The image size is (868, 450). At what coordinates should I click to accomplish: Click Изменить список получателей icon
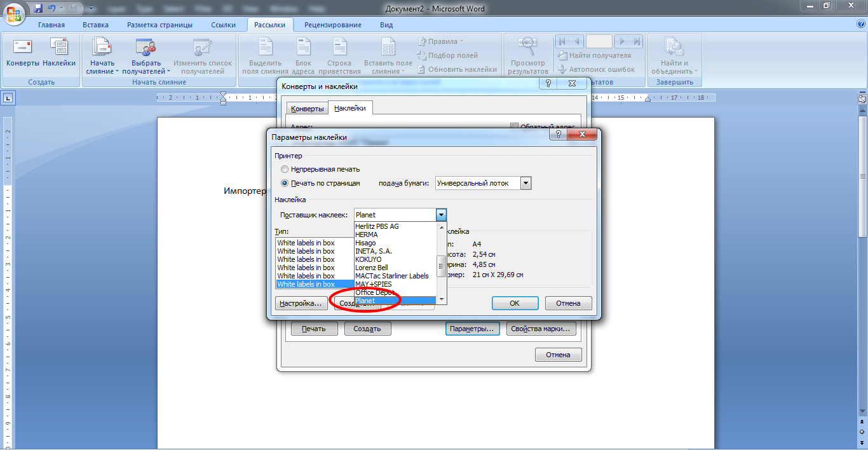click(x=203, y=56)
